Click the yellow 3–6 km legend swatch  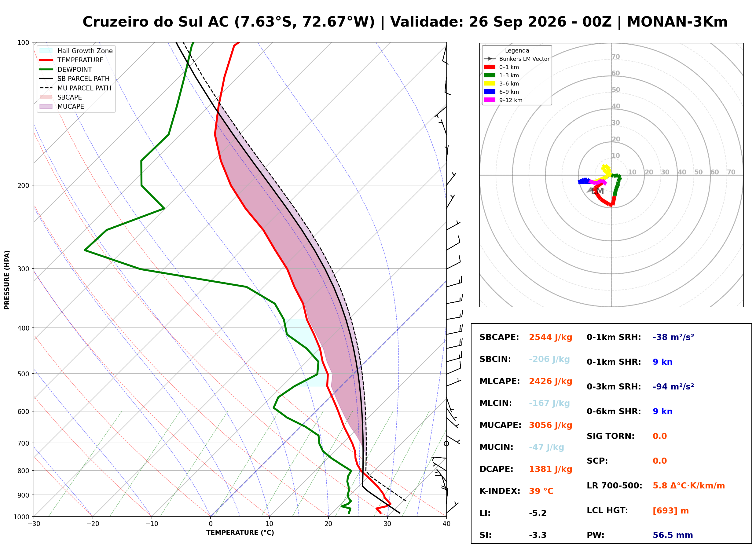[x=490, y=84]
